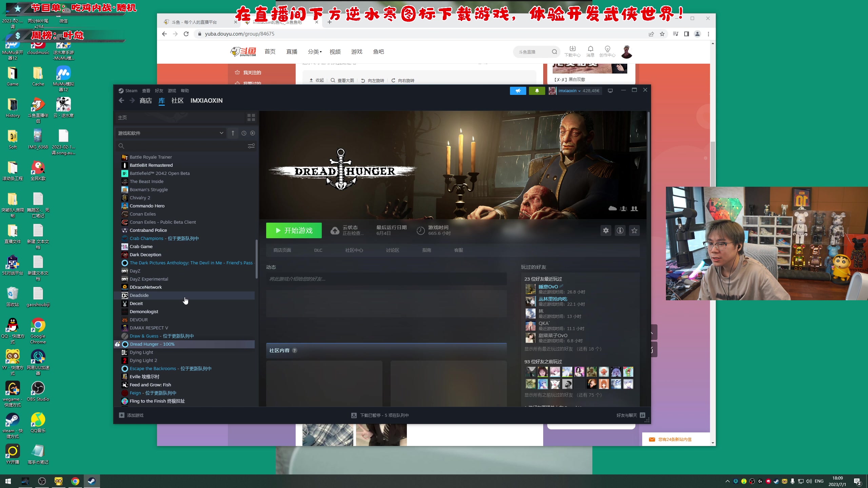
Task: Open the 好友 menu in Steam
Action: tap(159, 91)
